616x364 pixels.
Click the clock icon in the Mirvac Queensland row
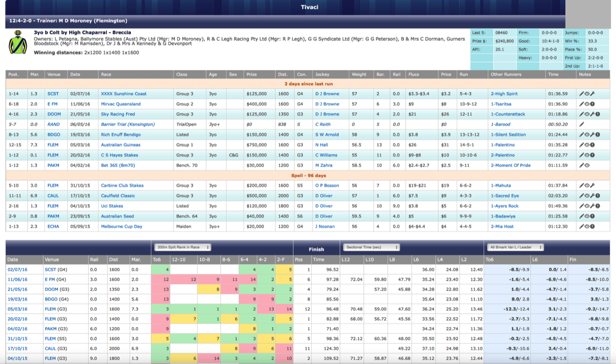pos(587,104)
